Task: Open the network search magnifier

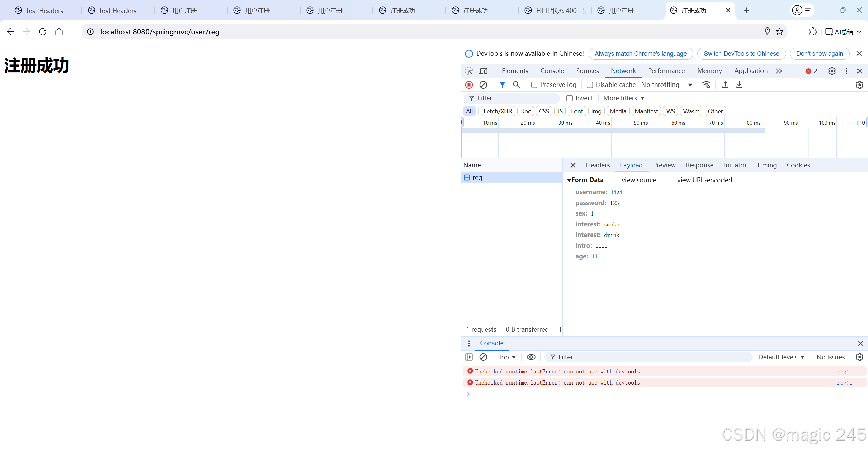Action: [x=516, y=85]
